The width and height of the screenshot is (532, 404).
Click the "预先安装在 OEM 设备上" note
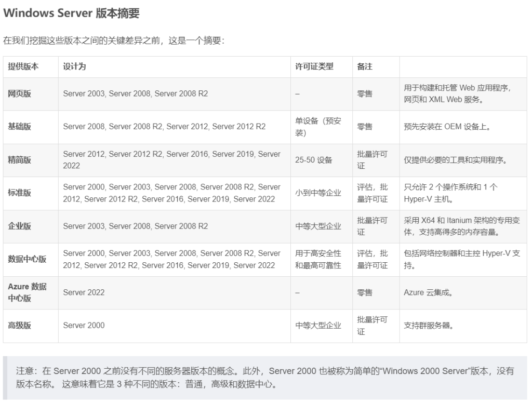tap(447, 127)
